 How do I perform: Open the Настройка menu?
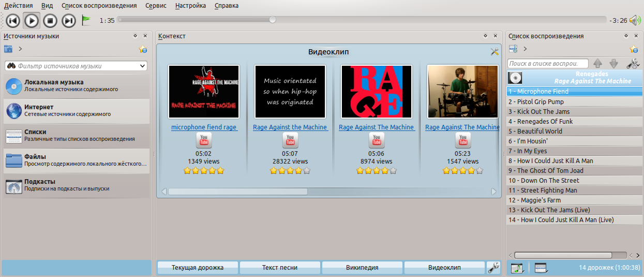coord(190,6)
